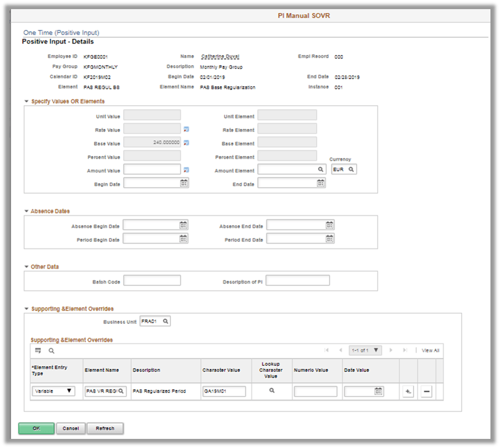
Task: Open the Element Name lookup in the grid
Action: pos(121,391)
